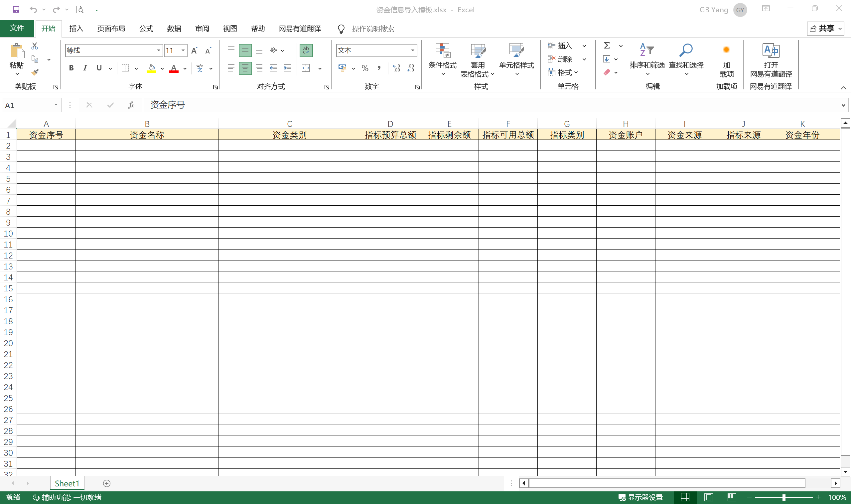Click the 操作说明搜索 search box

(373, 29)
